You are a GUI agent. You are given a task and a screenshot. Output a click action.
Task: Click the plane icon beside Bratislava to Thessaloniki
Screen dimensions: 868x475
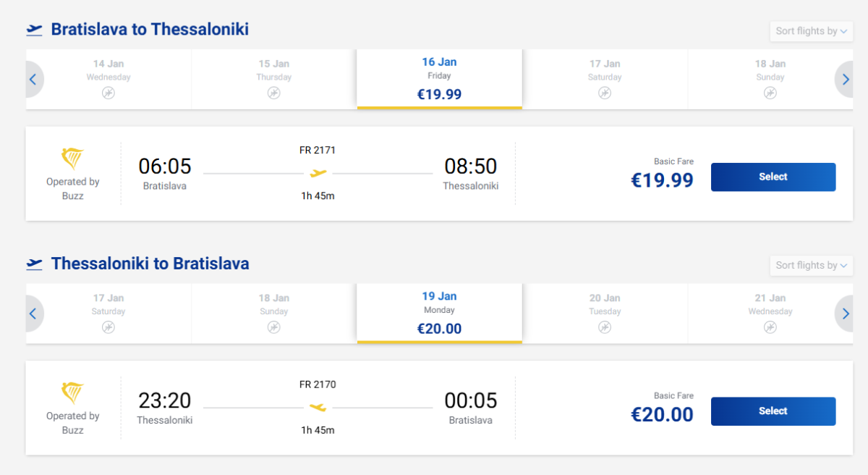35,30
